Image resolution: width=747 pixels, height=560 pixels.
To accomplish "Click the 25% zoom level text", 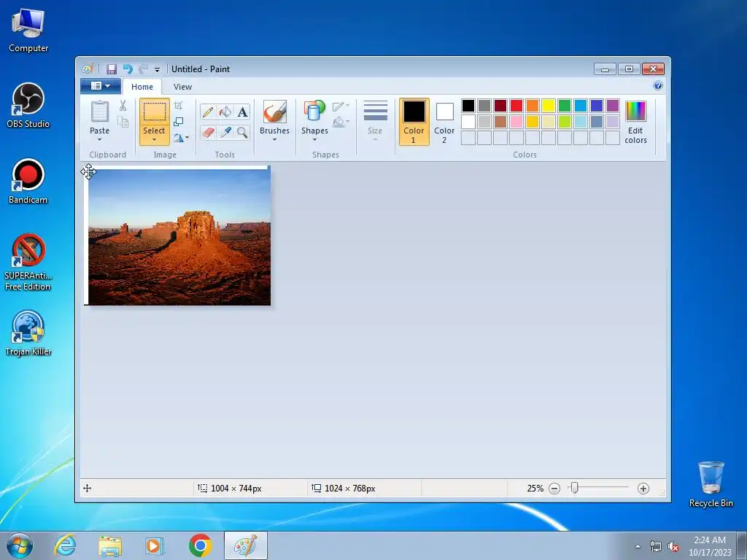I will pos(535,489).
